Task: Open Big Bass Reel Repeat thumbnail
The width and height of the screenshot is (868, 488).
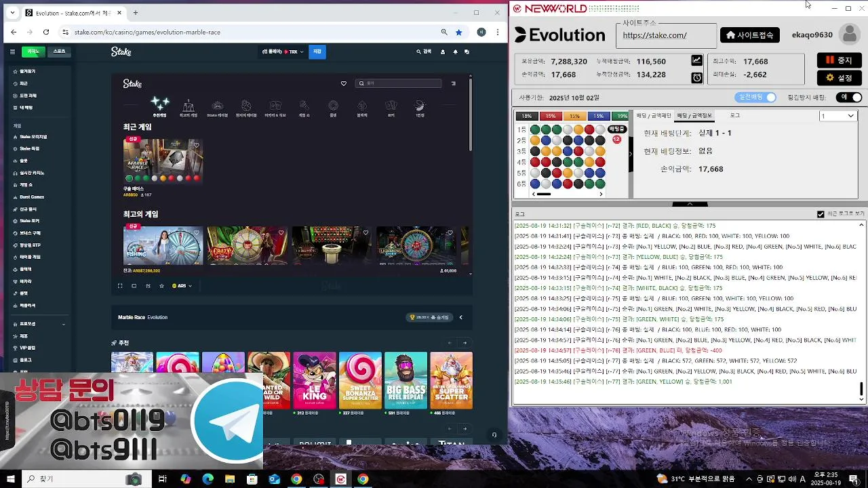Action: point(406,380)
